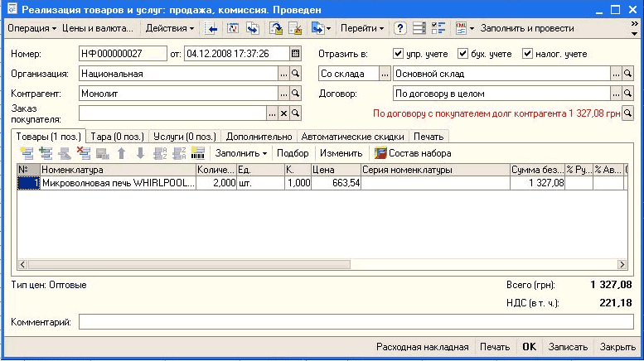Click the OK button

click(x=529, y=347)
